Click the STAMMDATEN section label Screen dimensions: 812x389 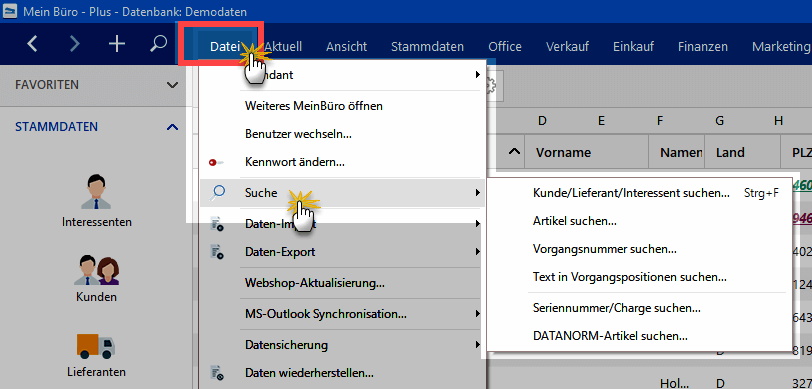pyautogui.click(x=56, y=127)
